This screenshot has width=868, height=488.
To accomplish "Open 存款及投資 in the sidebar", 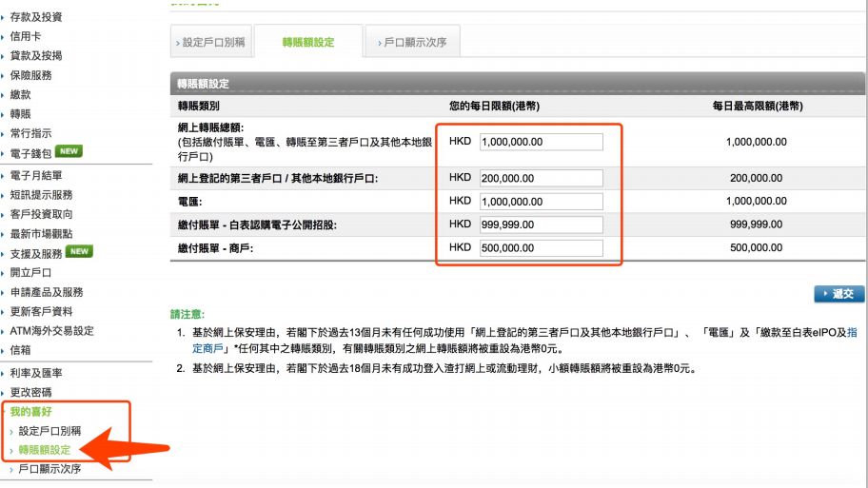I will (36, 17).
